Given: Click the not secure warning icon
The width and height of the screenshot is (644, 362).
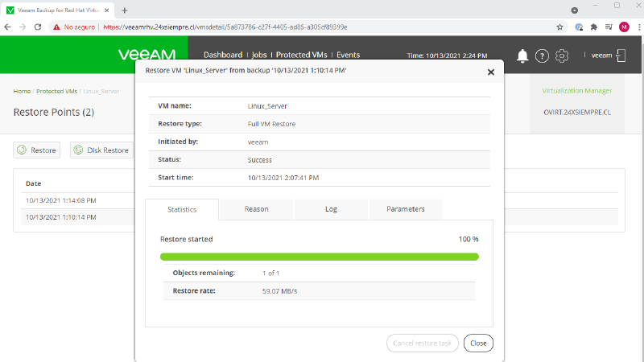Looking at the screenshot, I should pos(56,27).
